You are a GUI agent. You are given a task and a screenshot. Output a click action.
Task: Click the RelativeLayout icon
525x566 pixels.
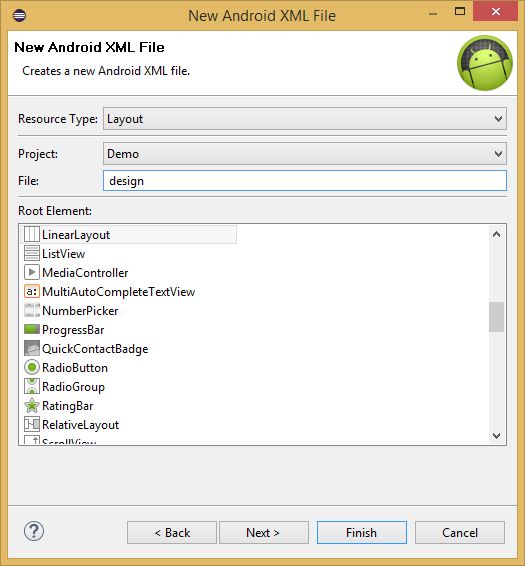tap(31, 424)
